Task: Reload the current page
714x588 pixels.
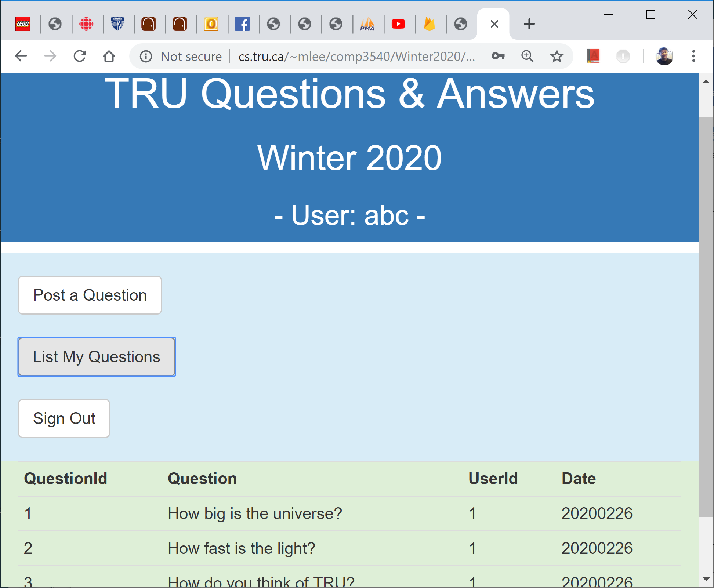Action: [80, 56]
